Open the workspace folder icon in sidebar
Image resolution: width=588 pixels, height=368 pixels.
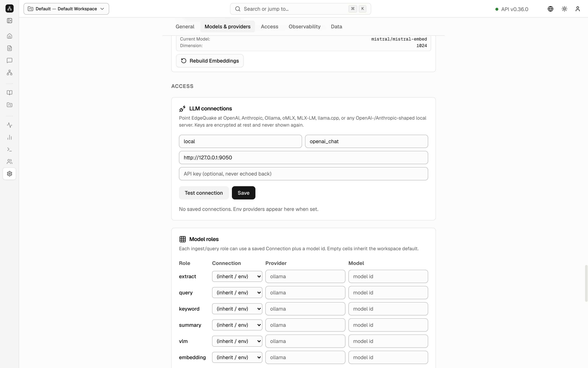[x=10, y=105]
